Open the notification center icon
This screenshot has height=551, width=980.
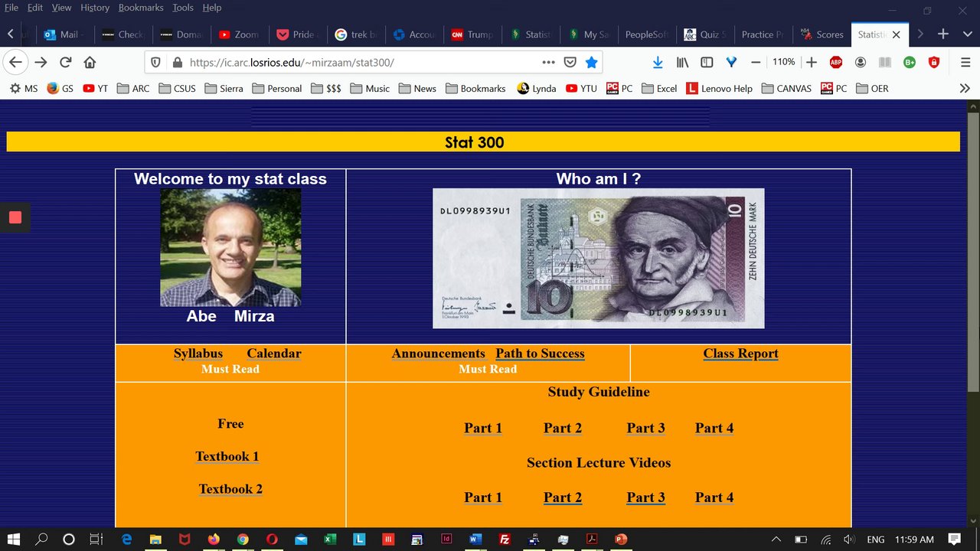(x=955, y=539)
